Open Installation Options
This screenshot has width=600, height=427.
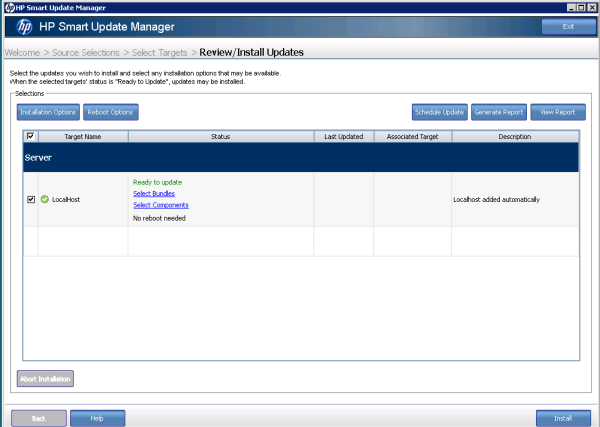pos(48,112)
